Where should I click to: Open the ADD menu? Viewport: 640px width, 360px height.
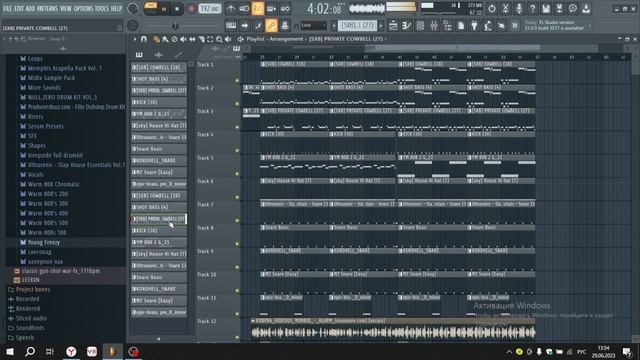tap(30, 8)
